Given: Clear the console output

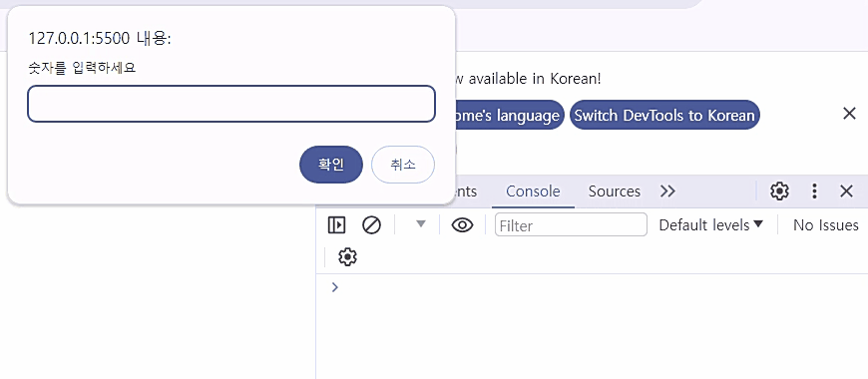Looking at the screenshot, I should click(x=371, y=225).
